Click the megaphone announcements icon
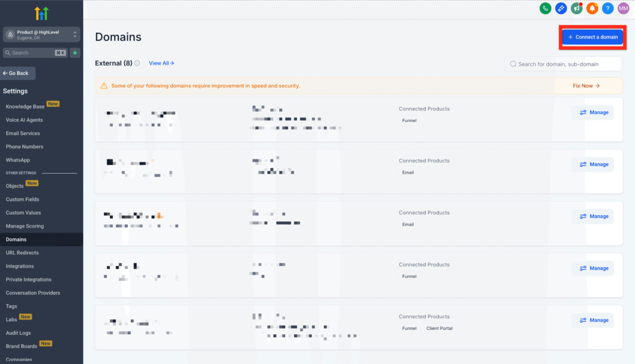 [x=577, y=8]
